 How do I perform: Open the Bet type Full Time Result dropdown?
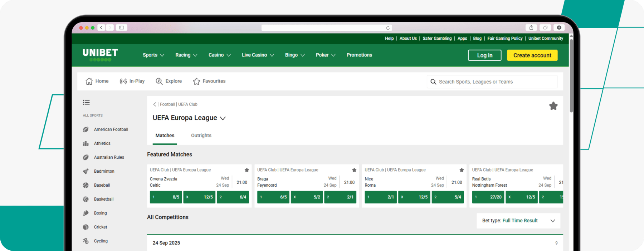point(518,221)
